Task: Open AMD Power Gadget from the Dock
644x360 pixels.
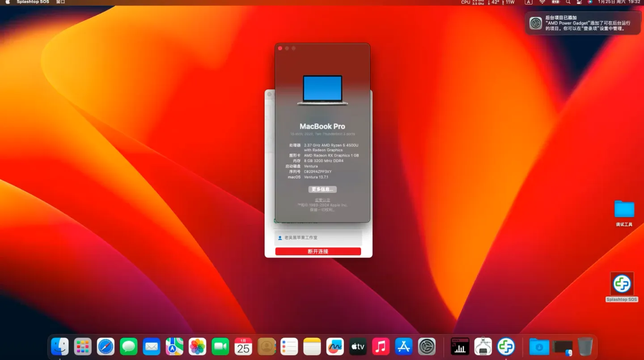Action: pyautogui.click(x=460, y=346)
